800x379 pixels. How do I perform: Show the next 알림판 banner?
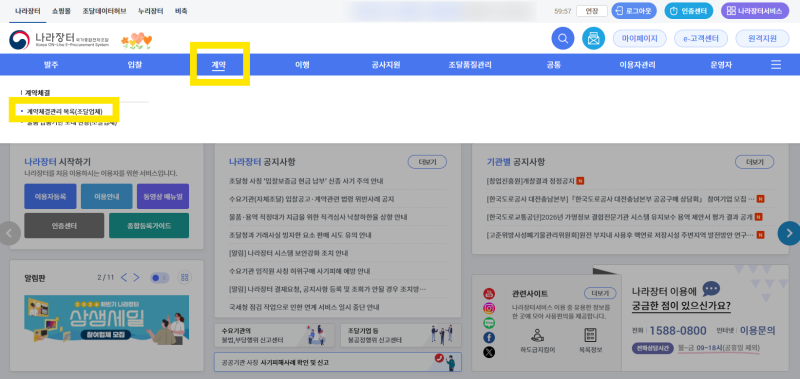[136, 277]
